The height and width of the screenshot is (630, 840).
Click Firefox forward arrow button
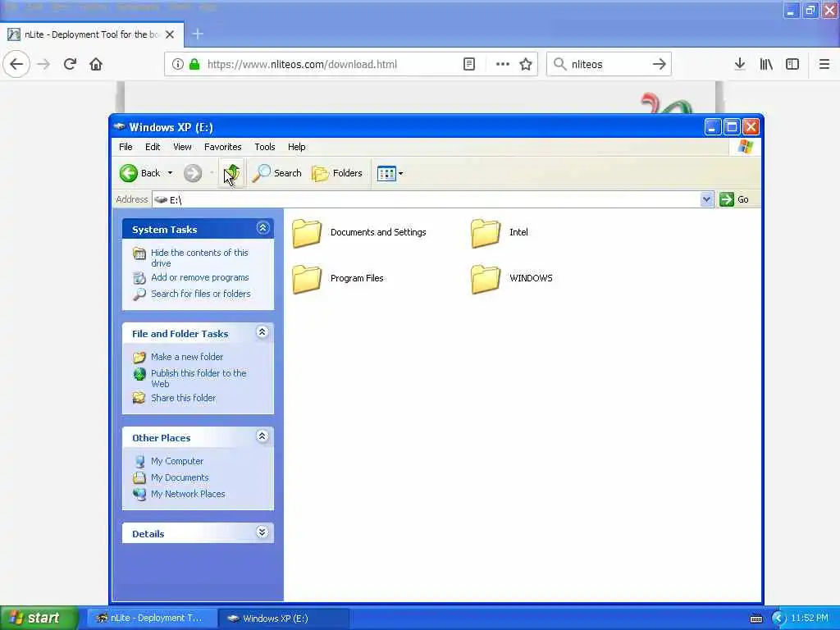tap(43, 64)
